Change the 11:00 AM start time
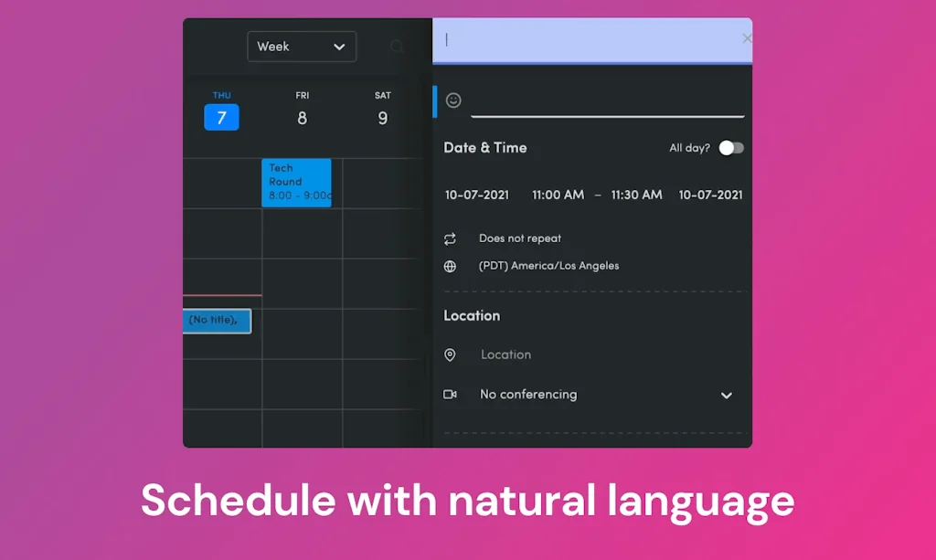The width and height of the screenshot is (936, 560). [x=558, y=195]
